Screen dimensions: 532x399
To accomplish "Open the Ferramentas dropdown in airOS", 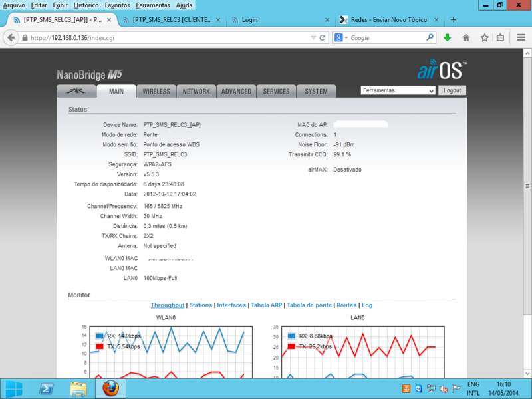I will click(398, 90).
